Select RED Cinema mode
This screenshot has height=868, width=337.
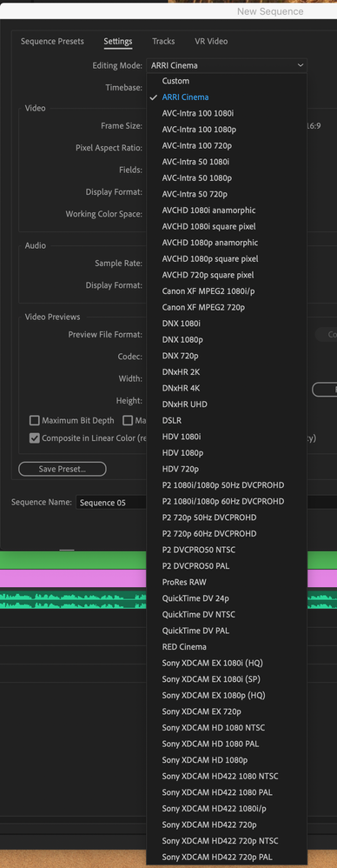coord(227,646)
